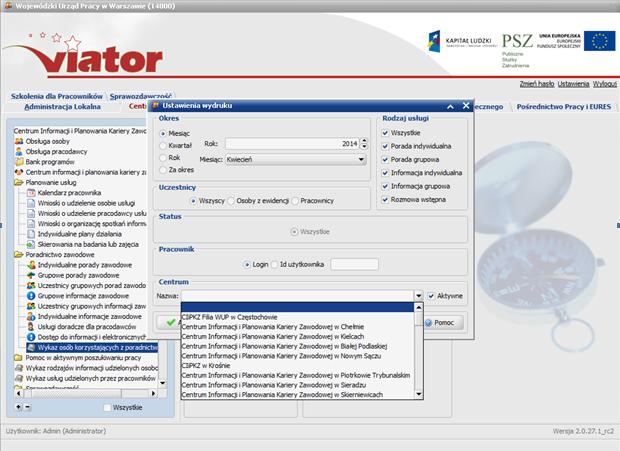This screenshot has height=451, width=620.
Task: Click the Indywidualne plany działania document icon
Action: (31, 234)
